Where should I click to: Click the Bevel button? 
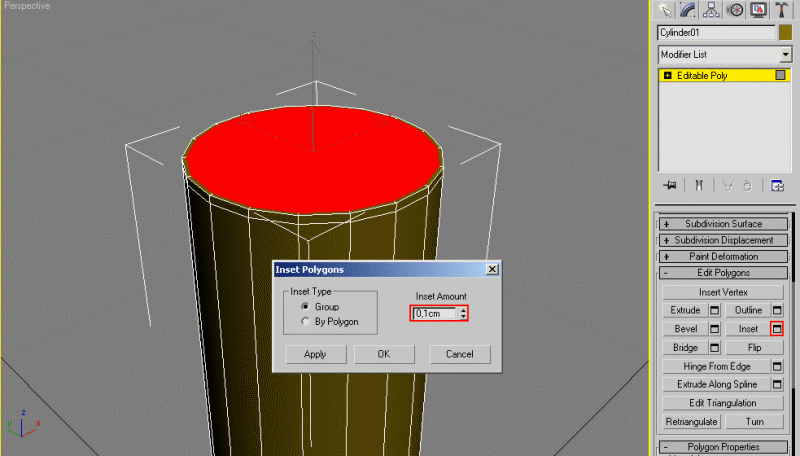(x=685, y=329)
